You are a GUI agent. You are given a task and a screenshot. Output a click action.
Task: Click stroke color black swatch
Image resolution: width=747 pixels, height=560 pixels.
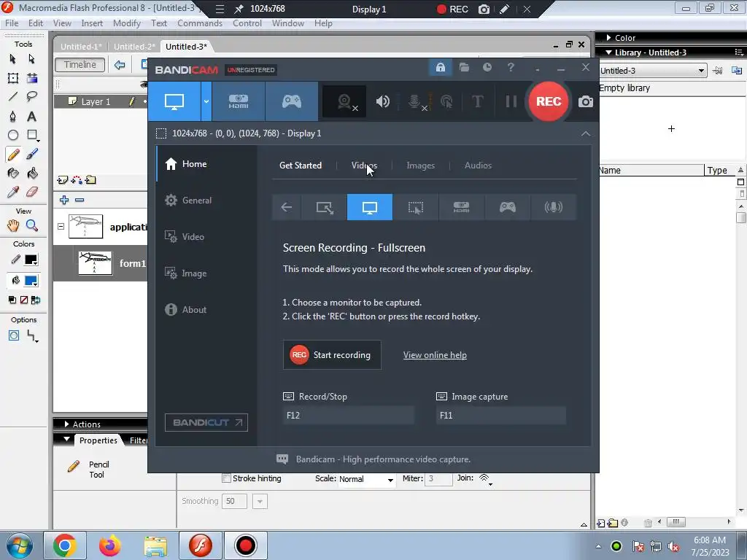coord(31,260)
